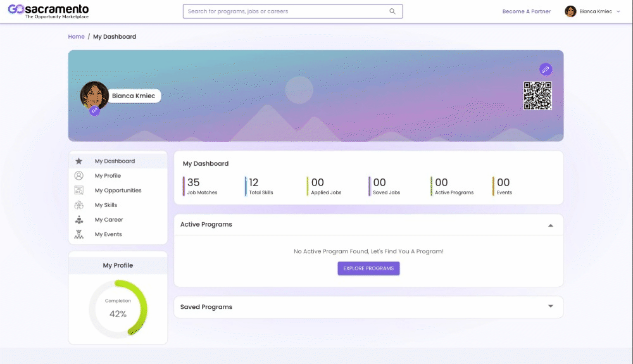Screen dimensions: 633x364
Task: Click the My Events sidebar icon
Action: pos(78,234)
